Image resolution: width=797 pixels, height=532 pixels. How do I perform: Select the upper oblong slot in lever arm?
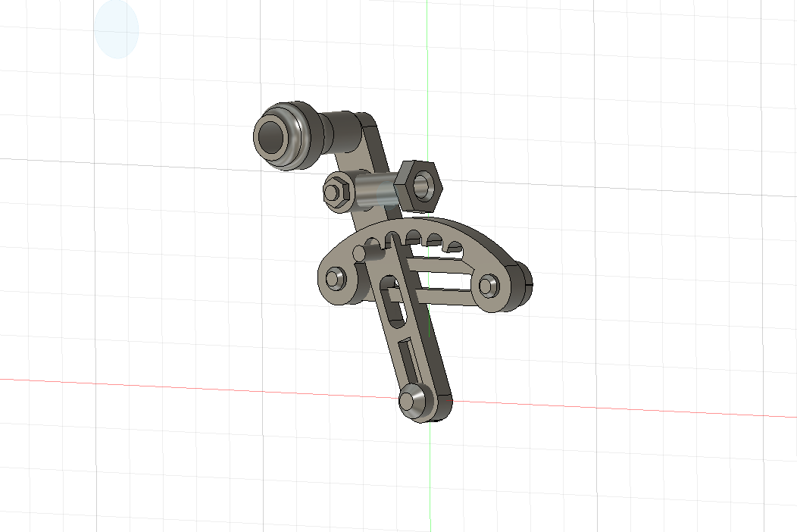[389, 299]
